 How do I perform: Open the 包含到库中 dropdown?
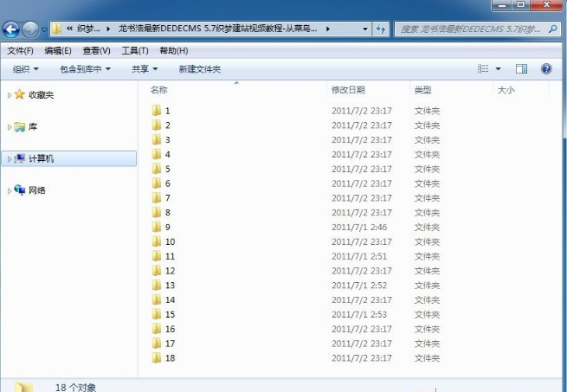point(86,68)
